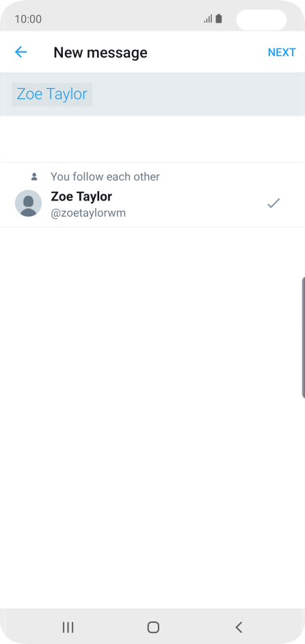305x644 pixels.
Task: Click the recipient search field beside the chip
Action: pyautogui.click(x=199, y=94)
